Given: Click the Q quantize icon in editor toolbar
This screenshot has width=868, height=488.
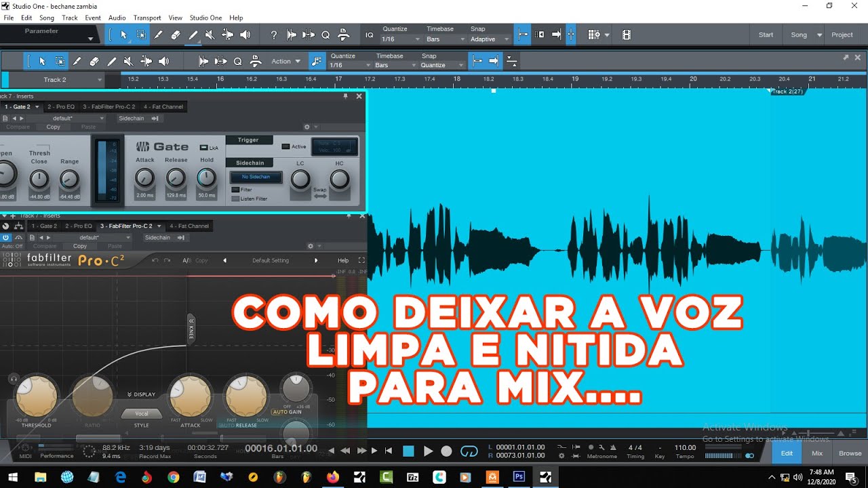Looking at the screenshot, I should 238,61.
